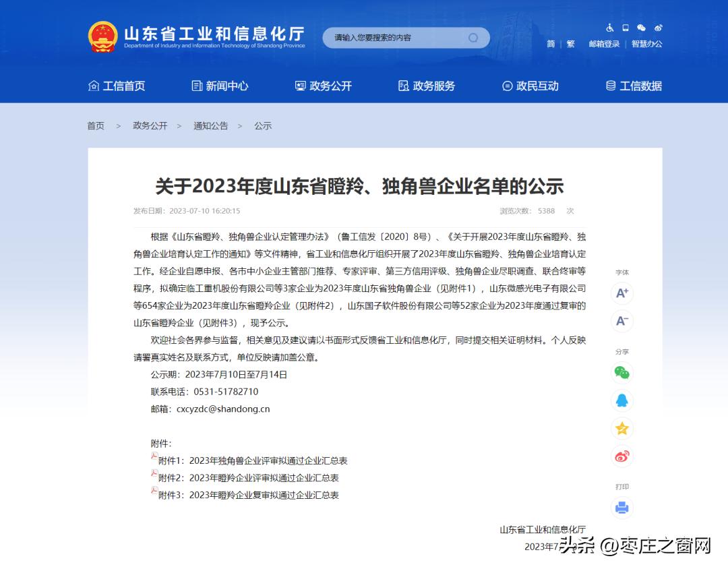Switch site language to 简 (simplified)
728x571 pixels.
click(550, 43)
